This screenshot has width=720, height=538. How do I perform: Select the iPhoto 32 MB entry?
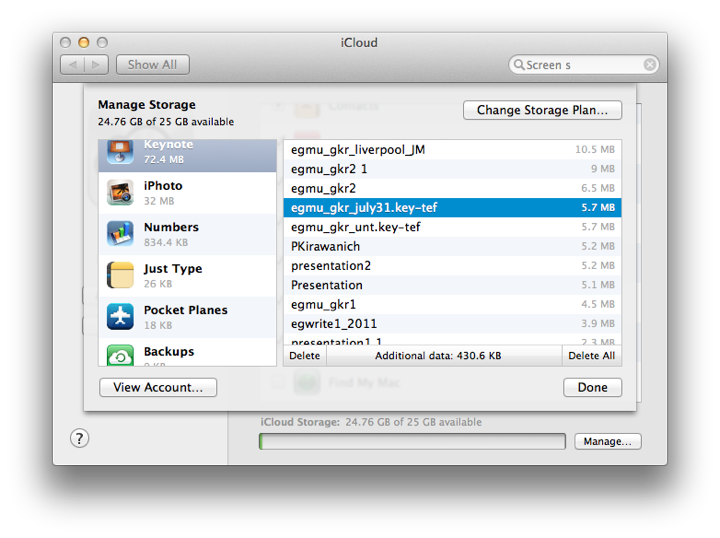pyautogui.click(x=187, y=193)
